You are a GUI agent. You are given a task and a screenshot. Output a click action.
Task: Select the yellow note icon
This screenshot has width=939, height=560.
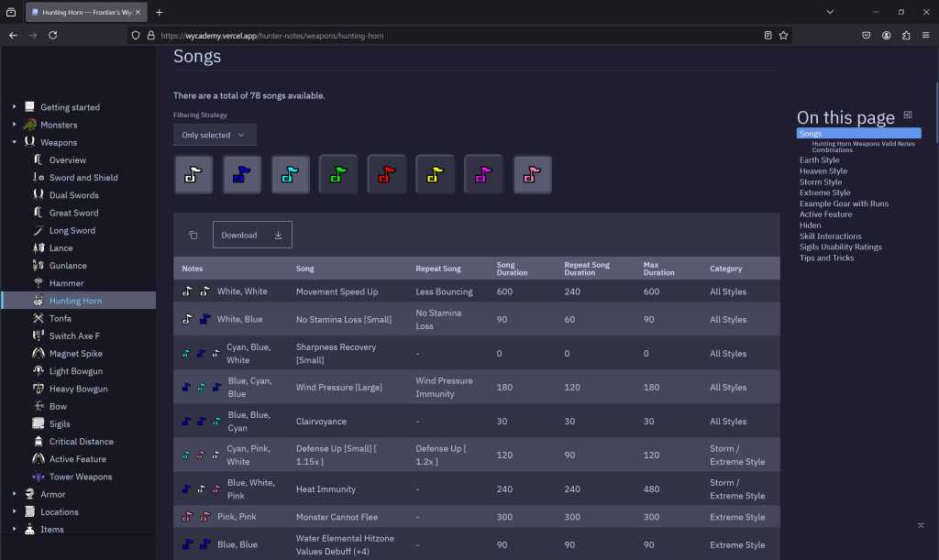tap(436, 174)
